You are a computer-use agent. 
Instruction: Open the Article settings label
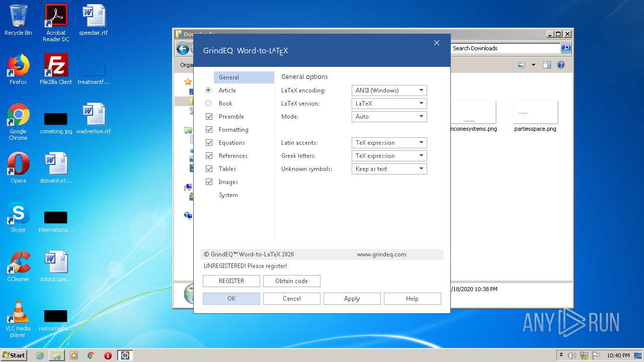point(227,90)
